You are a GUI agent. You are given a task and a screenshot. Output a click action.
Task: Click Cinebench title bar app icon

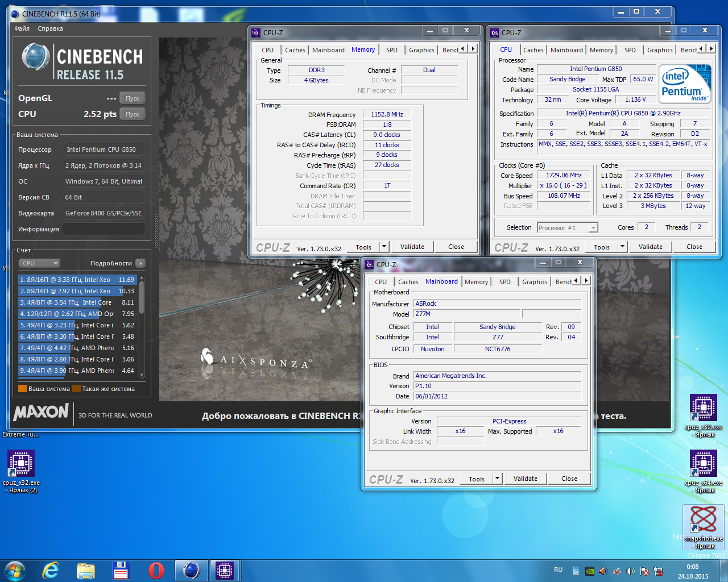15,14
